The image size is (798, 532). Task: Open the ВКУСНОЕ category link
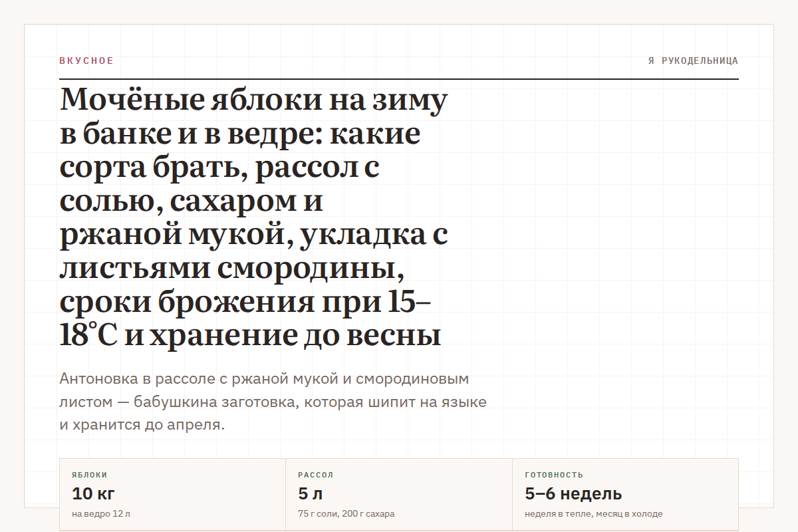[x=86, y=61]
